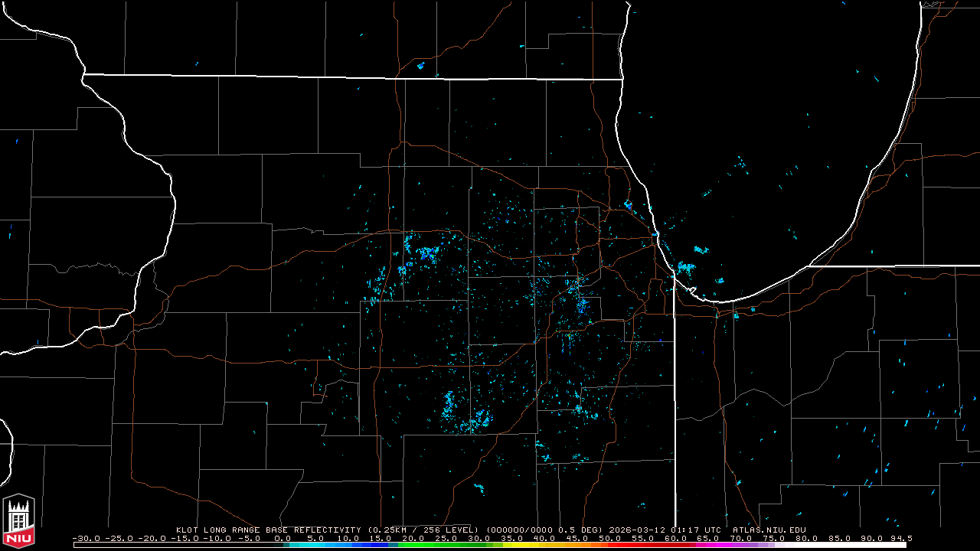Click the -30.0 scale value
980x551 pixels.
point(87,538)
